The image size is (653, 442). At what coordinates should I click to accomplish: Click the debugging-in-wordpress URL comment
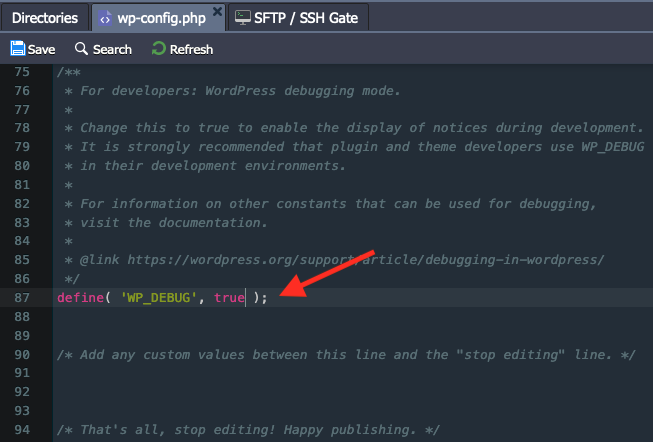(x=365, y=260)
